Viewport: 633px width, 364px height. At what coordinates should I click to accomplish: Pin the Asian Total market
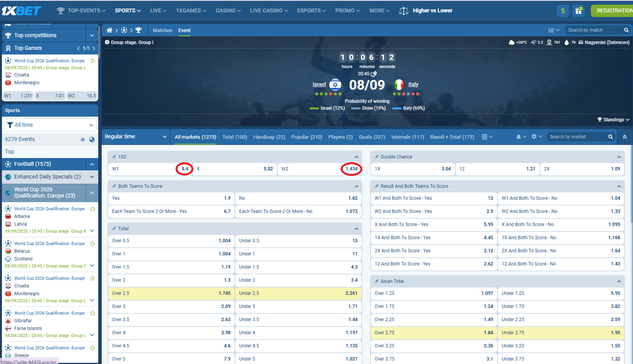[377, 281]
